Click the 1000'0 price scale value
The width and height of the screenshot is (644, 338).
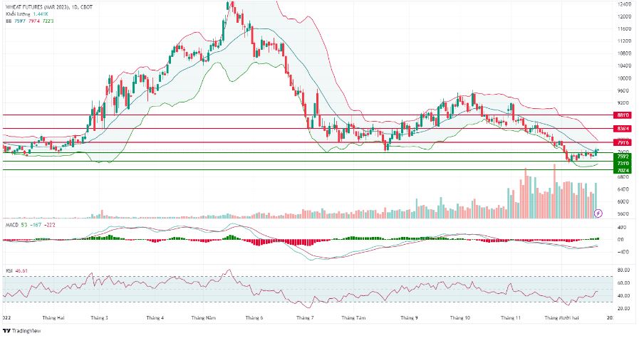(624, 78)
